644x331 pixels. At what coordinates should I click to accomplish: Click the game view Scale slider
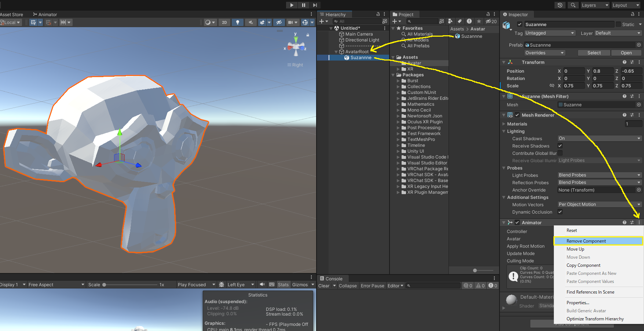coord(130,284)
